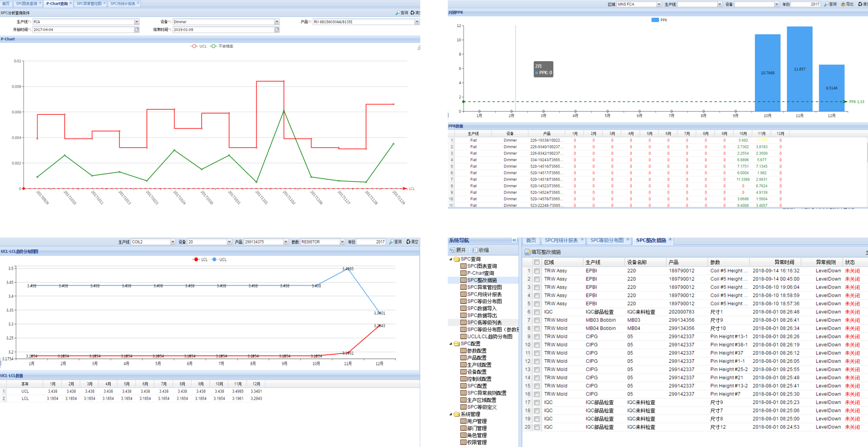Check row 12 Pin Height#1-1 checkbox
This screenshot has height=447, width=868.
(537, 361)
